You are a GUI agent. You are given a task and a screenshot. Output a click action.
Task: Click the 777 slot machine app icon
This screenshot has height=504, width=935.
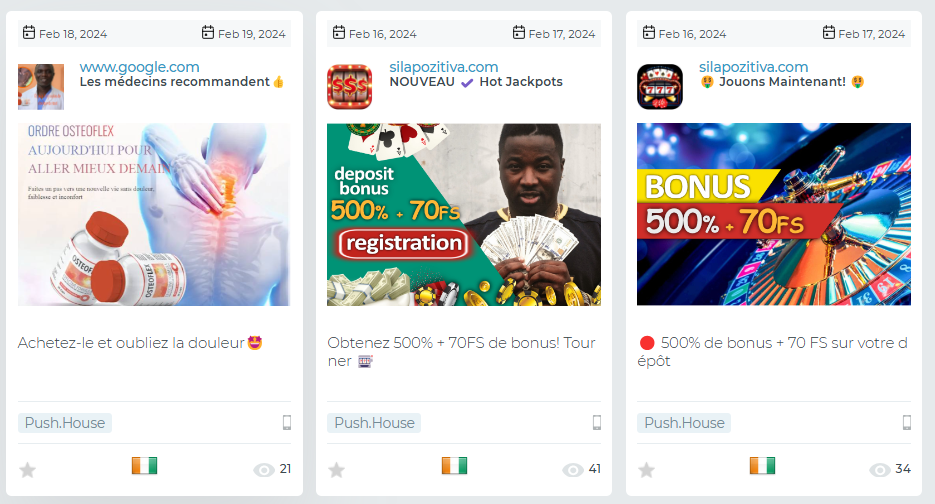(x=660, y=86)
